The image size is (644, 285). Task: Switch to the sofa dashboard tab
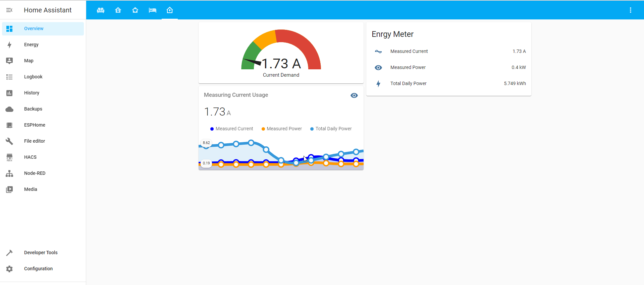(x=101, y=10)
